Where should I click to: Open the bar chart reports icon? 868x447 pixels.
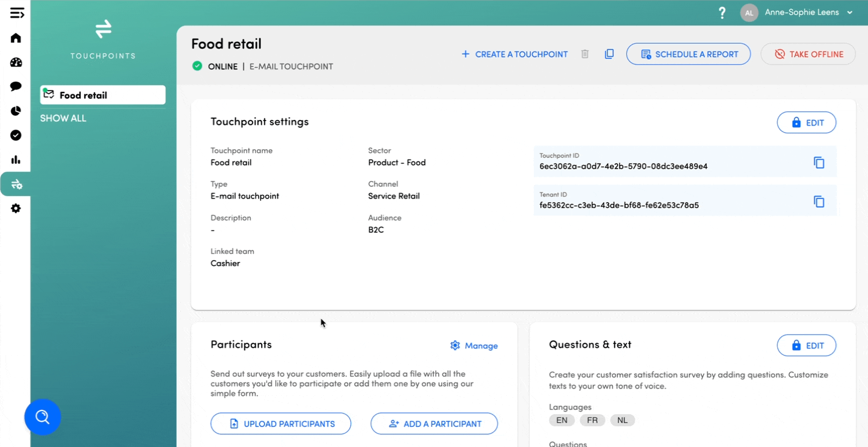16,160
